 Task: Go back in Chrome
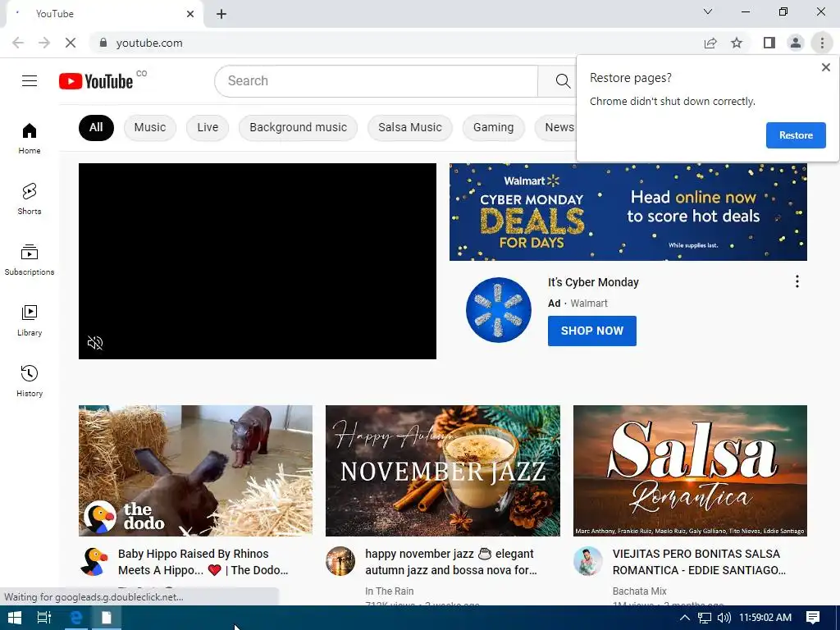pyautogui.click(x=18, y=43)
